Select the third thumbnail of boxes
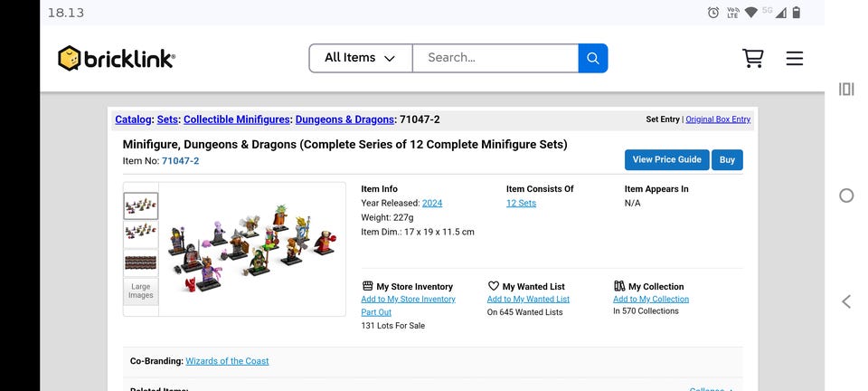Screen dimensions: 868x391 (x=141, y=262)
